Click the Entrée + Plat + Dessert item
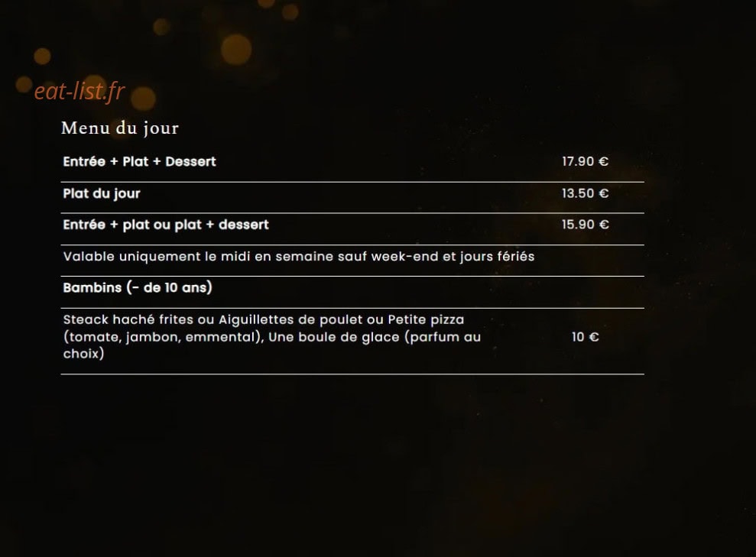 (139, 161)
